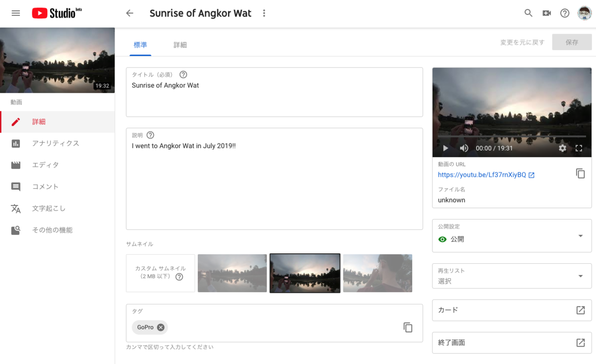The image size is (596, 364).
Task: Select the 標準 tab
Action: [x=141, y=44]
